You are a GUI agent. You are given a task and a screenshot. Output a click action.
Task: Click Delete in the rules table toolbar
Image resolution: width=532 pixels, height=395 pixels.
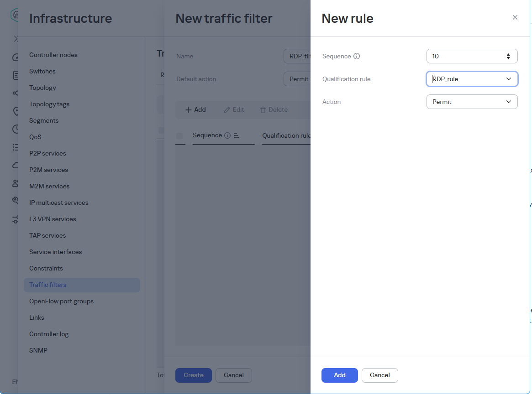coord(274,110)
